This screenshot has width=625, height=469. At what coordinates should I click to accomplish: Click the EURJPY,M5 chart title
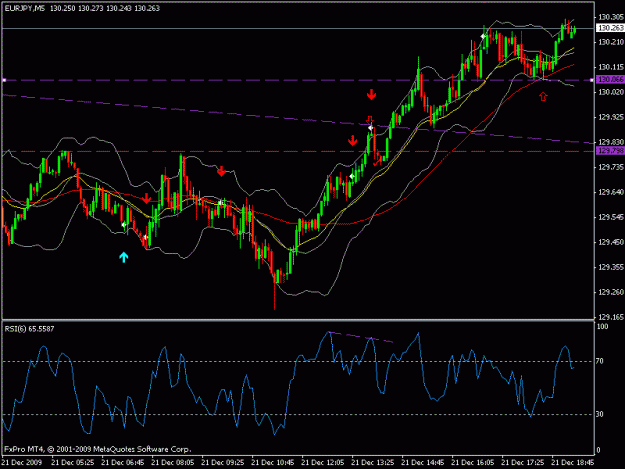click(x=25, y=8)
